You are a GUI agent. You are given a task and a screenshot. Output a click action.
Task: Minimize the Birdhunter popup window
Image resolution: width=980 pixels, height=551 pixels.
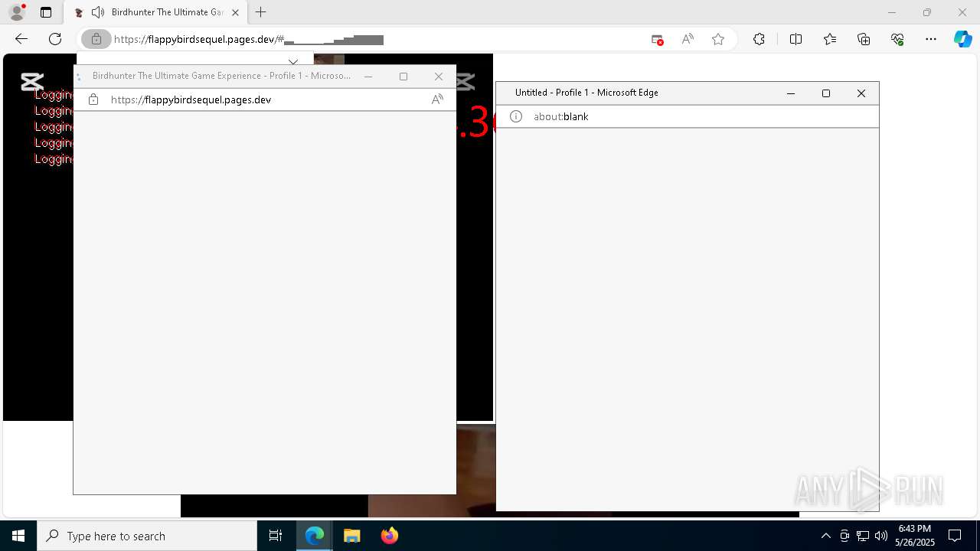click(x=368, y=77)
